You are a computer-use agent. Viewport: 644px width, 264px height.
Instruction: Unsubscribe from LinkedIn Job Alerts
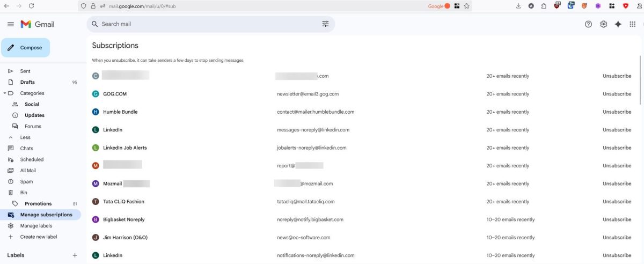[x=617, y=148]
